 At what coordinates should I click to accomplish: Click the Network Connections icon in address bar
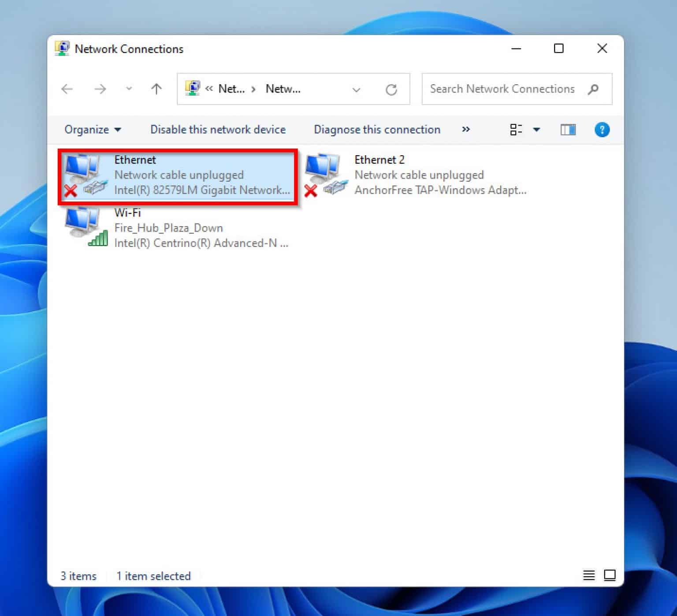click(193, 89)
